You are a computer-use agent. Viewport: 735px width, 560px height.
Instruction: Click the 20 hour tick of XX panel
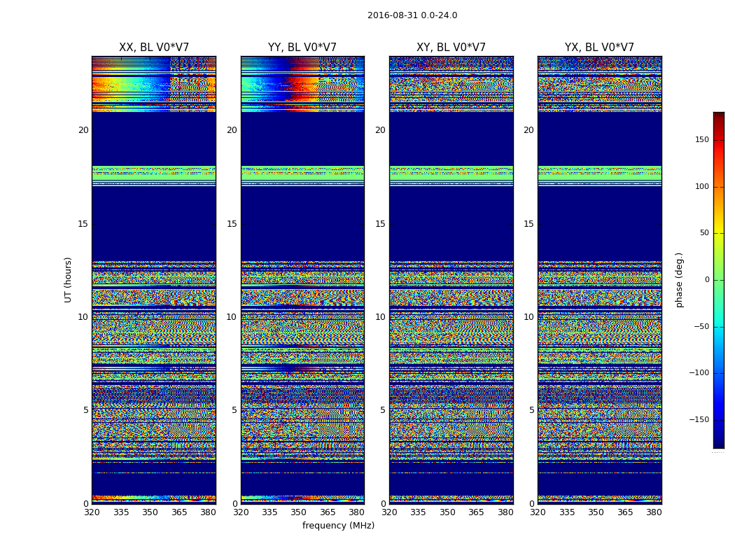(83, 130)
